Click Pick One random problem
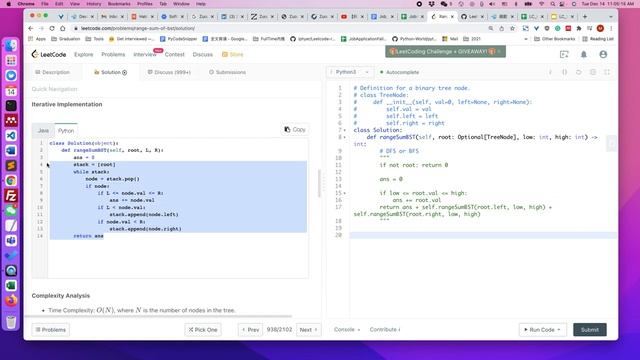640x360 pixels. pos(203,330)
